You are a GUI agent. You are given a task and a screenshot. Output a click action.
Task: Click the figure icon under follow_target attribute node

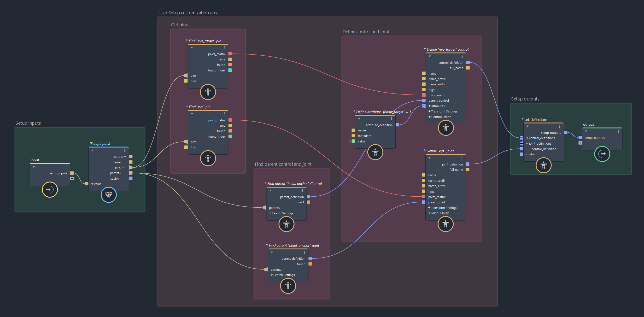(x=375, y=152)
